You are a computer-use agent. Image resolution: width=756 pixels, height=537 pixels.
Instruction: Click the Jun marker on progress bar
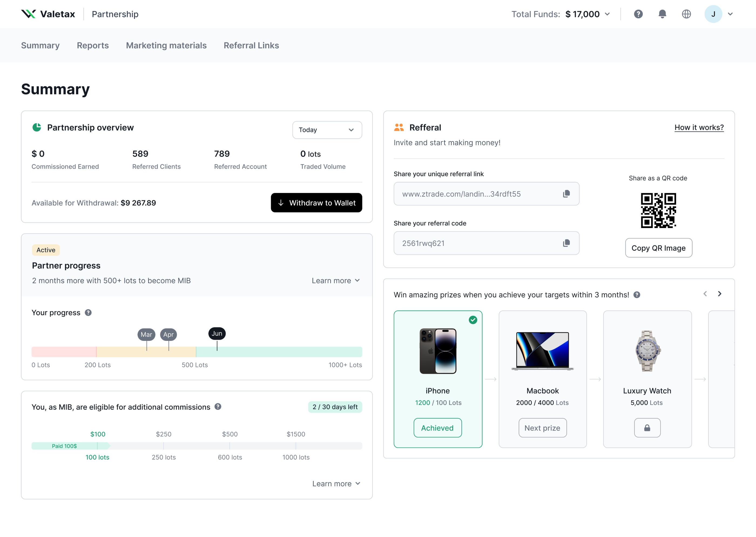point(217,333)
